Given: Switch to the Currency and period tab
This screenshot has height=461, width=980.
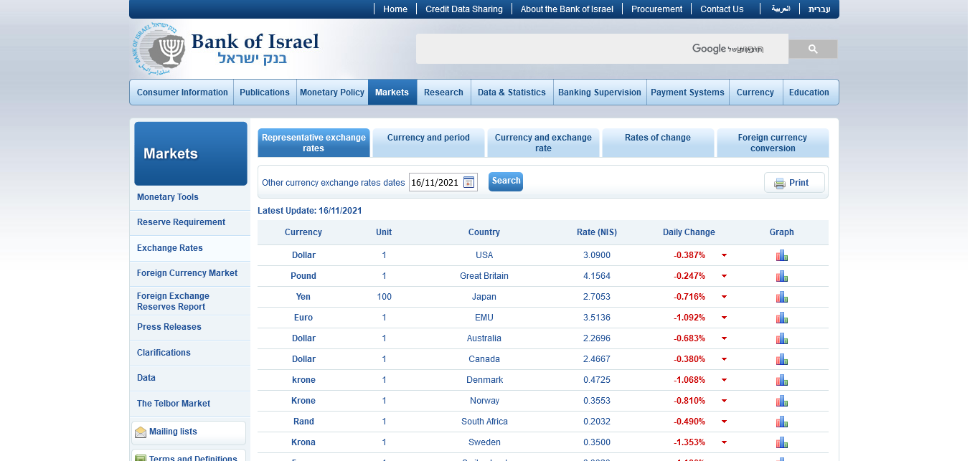Looking at the screenshot, I should point(428,143).
